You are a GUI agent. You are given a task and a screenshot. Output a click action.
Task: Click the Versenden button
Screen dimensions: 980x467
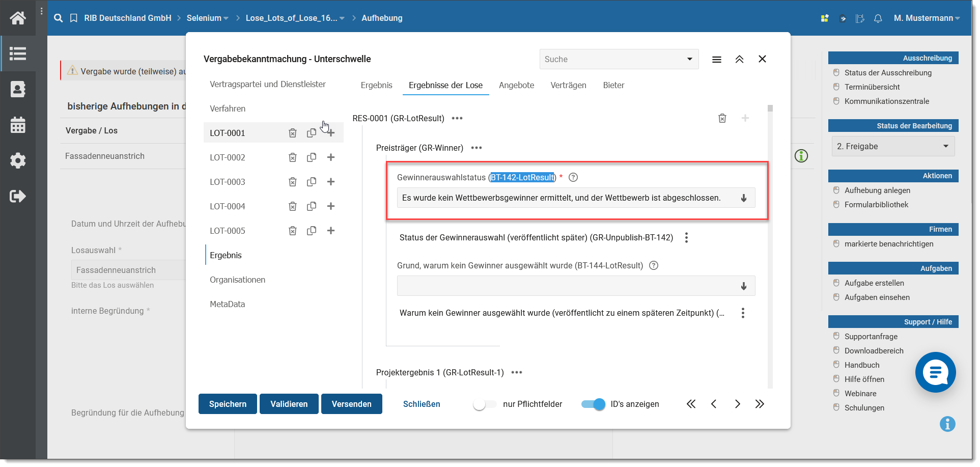352,404
